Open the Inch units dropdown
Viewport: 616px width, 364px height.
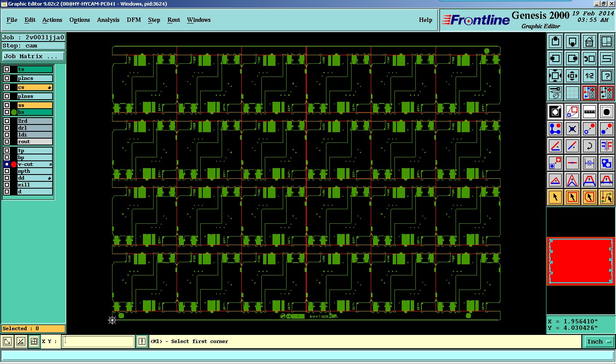point(599,341)
